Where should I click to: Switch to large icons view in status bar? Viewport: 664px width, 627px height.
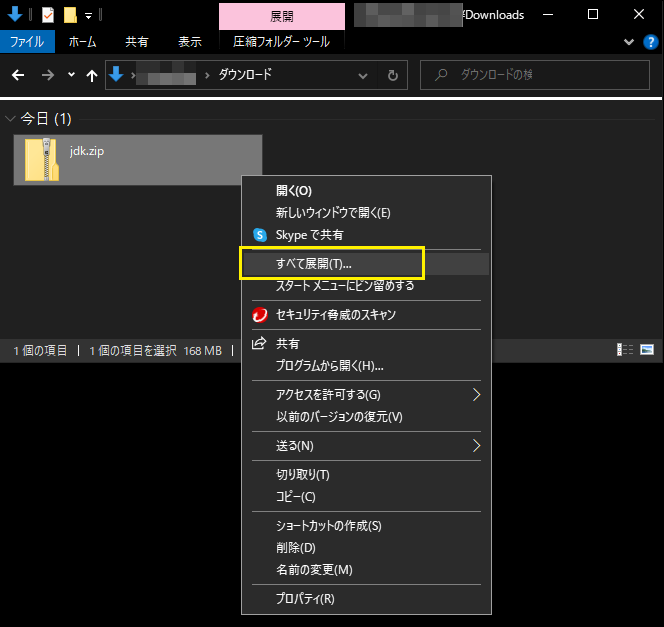point(647,350)
